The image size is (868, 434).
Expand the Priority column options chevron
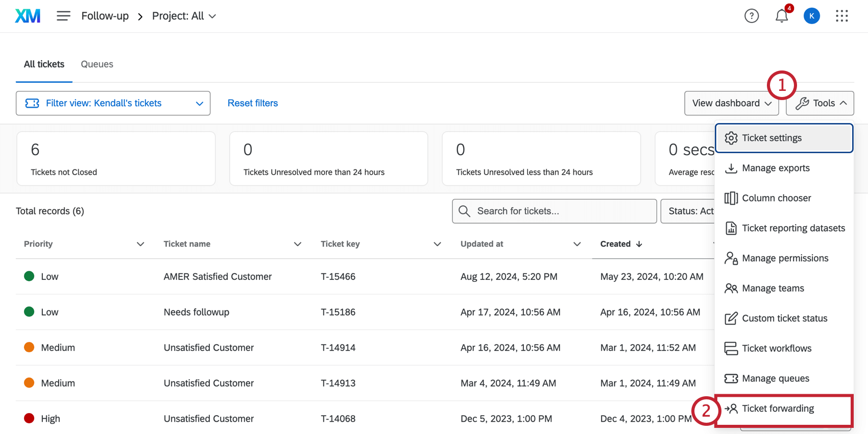click(140, 244)
